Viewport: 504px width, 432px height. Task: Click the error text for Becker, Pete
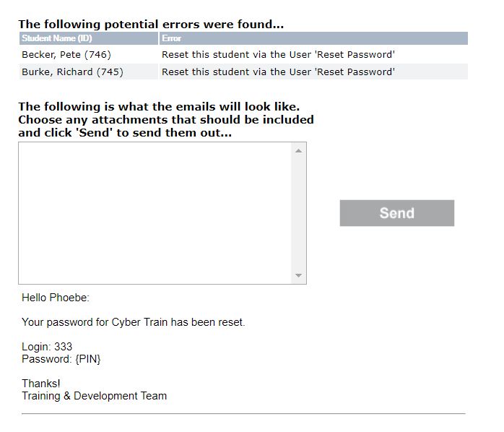tap(279, 55)
